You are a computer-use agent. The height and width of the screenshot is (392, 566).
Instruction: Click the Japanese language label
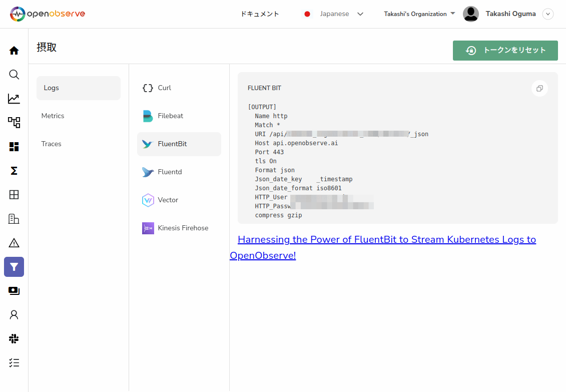pyautogui.click(x=334, y=14)
